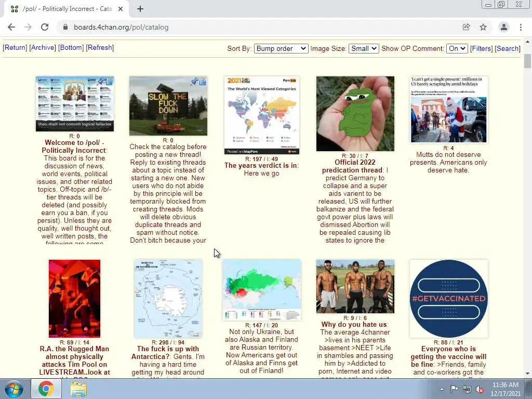Image resolution: width=532 pixels, height=399 pixels.
Task: Open the Santa Claus news article thumbnail
Action: [448, 109]
